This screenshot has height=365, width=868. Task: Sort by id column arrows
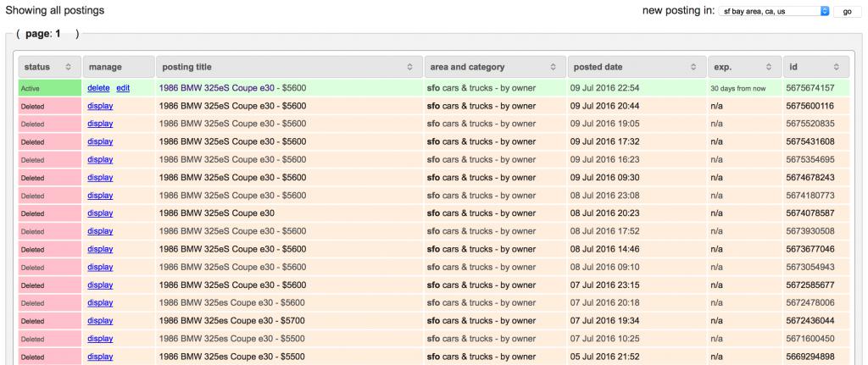coord(836,67)
